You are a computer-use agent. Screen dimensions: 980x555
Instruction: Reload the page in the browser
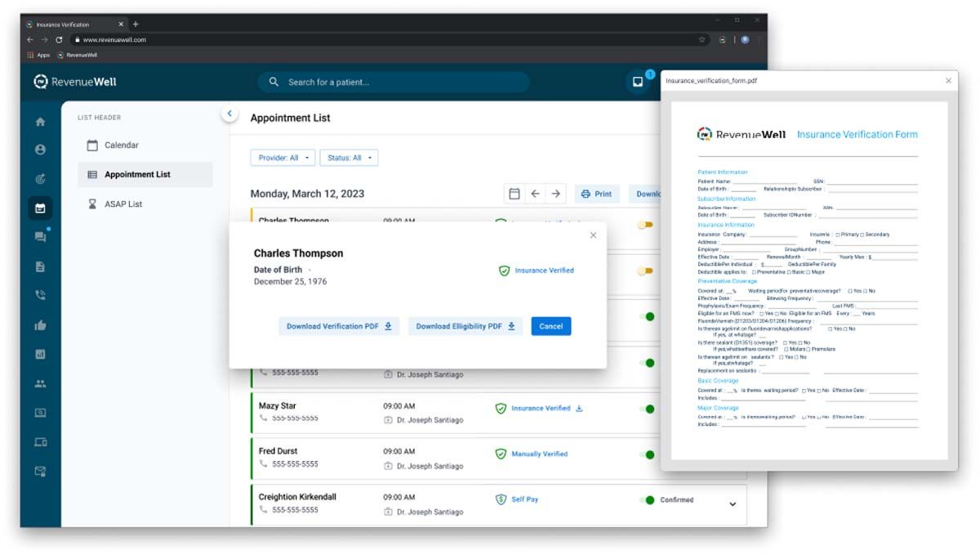(x=59, y=39)
